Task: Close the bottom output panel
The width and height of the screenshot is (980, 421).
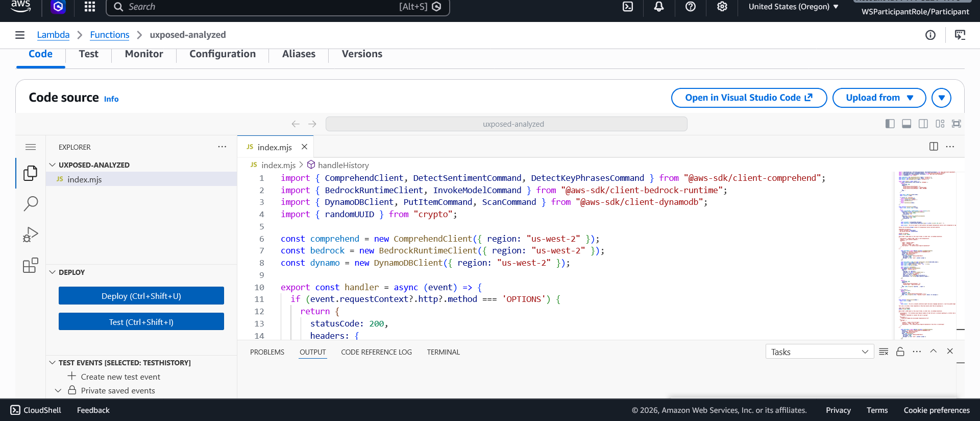Action: (x=950, y=351)
